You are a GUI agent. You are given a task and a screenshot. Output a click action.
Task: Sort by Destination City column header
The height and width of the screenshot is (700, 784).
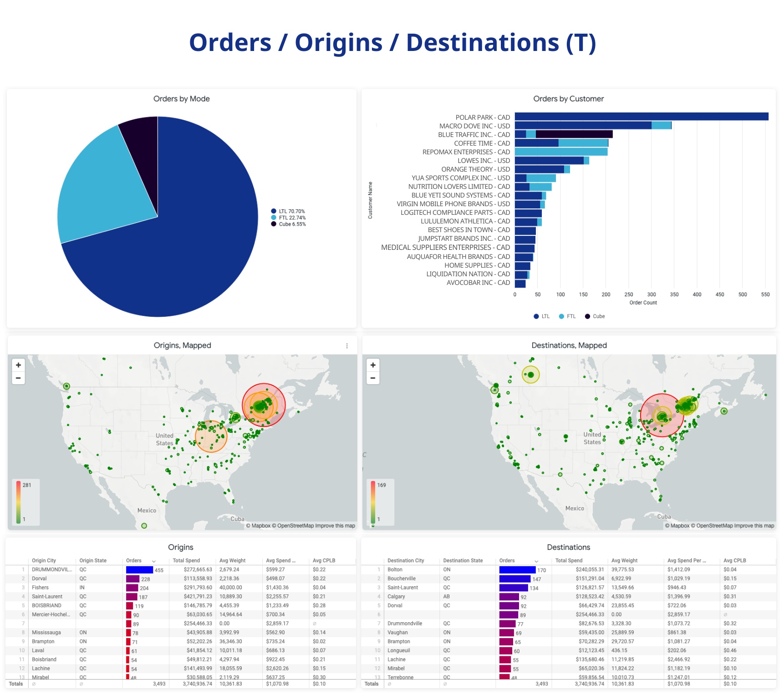(x=406, y=561)
